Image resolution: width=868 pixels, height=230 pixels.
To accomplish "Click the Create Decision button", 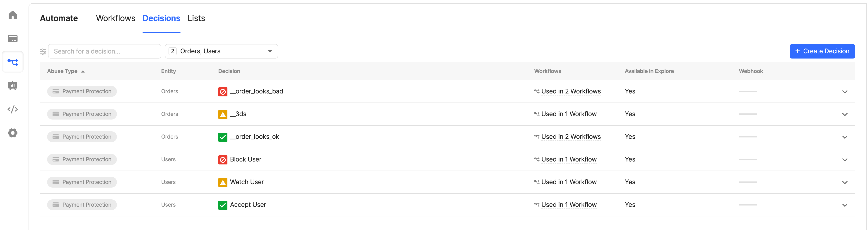I will coord(822,51).
